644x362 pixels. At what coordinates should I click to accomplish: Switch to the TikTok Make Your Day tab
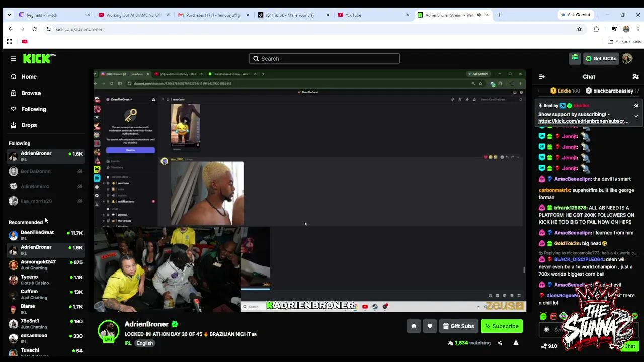click(x=294, y=15)
